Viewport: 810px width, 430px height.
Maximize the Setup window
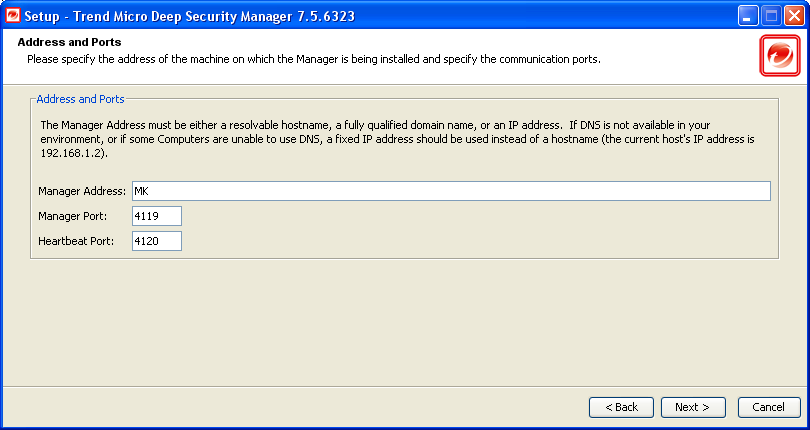[x=771, y=15]
